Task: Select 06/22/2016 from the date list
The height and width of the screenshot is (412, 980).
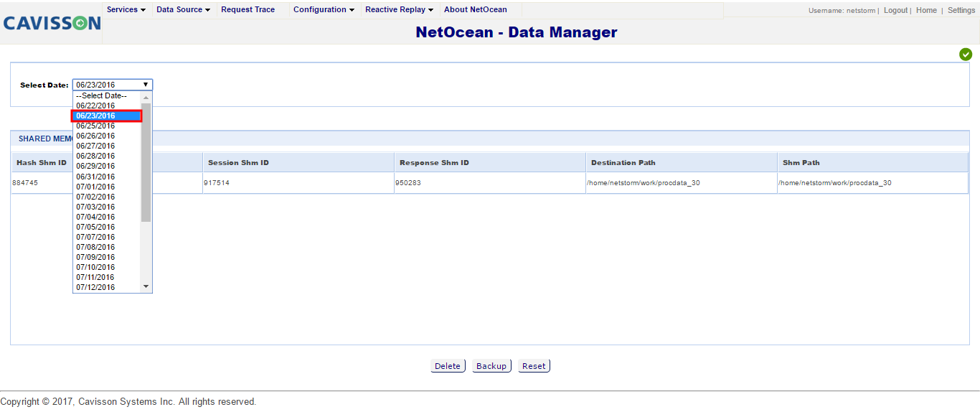Action: 107,106
